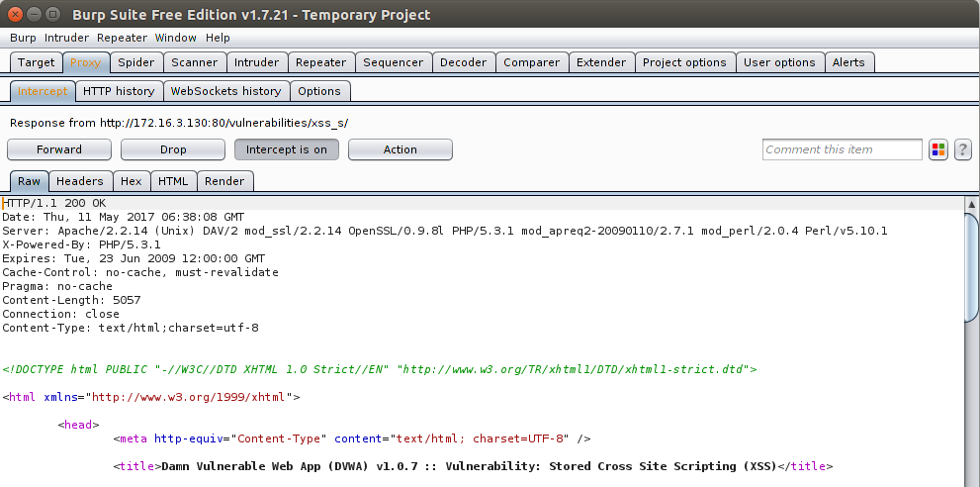Image resolution: width=980 pixels, height=487 pixels.
Task: Click the vertical scrollbar thumb
Action: tap(972, 268)
